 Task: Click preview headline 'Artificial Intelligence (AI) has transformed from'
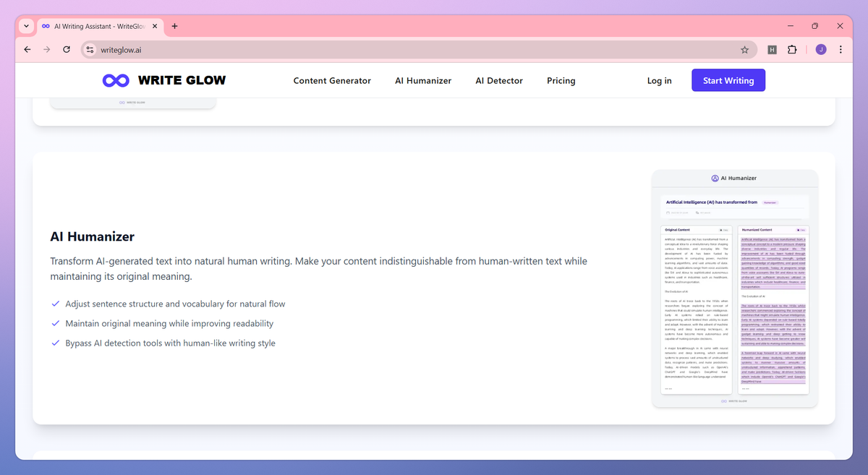point(712,202)
